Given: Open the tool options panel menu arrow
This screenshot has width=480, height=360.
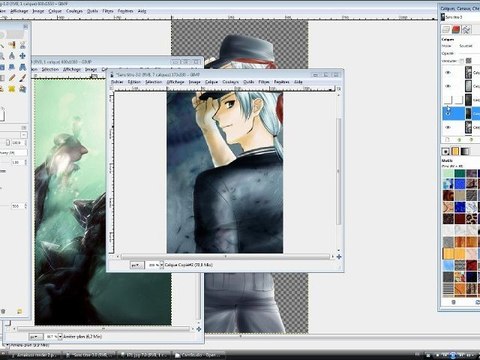Looking at the screenshot, I should pos(24,127).
